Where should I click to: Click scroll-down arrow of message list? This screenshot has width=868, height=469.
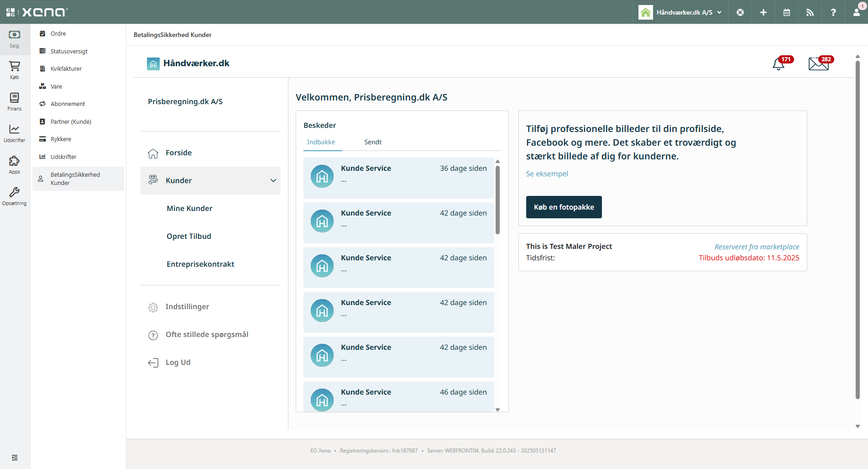coord(498,410)
